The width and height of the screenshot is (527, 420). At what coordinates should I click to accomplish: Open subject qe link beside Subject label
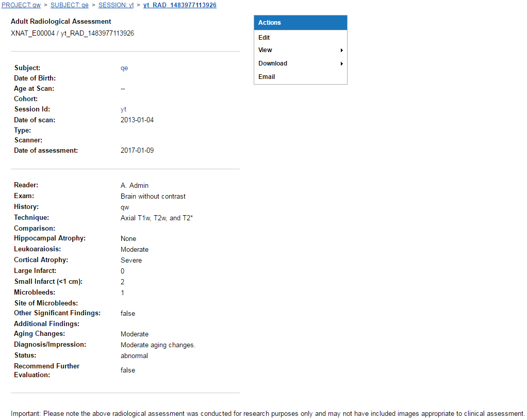point(124,68)
